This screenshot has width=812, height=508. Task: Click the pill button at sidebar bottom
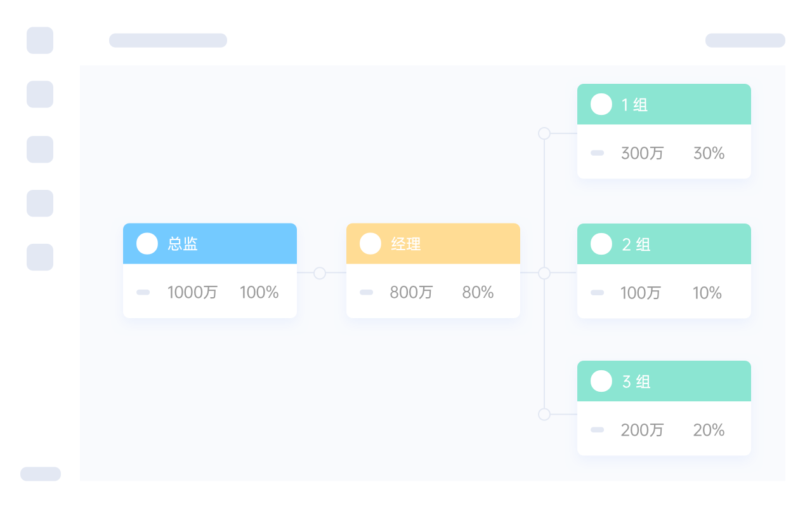point(41,474)
